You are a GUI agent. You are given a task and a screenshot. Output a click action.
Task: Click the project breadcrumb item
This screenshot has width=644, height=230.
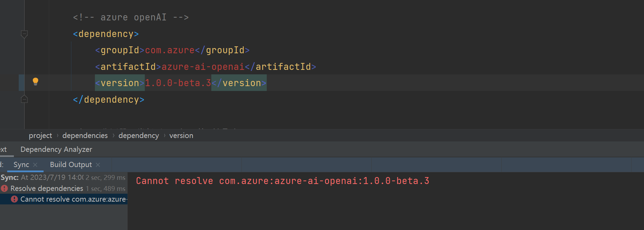click(40, 136)
